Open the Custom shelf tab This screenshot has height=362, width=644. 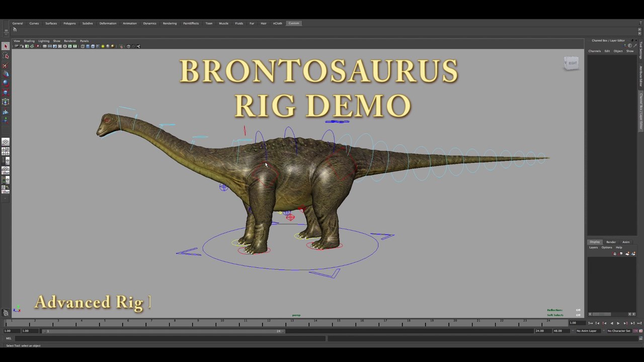coord(294,23)
